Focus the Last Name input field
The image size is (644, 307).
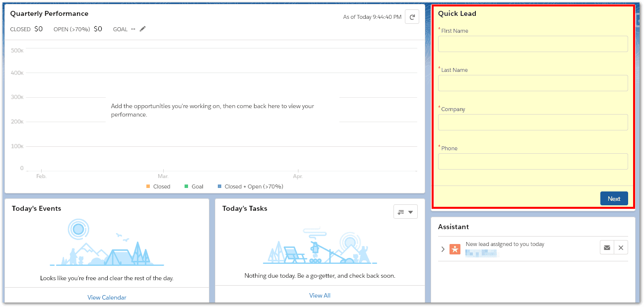(x=532, y=83)
